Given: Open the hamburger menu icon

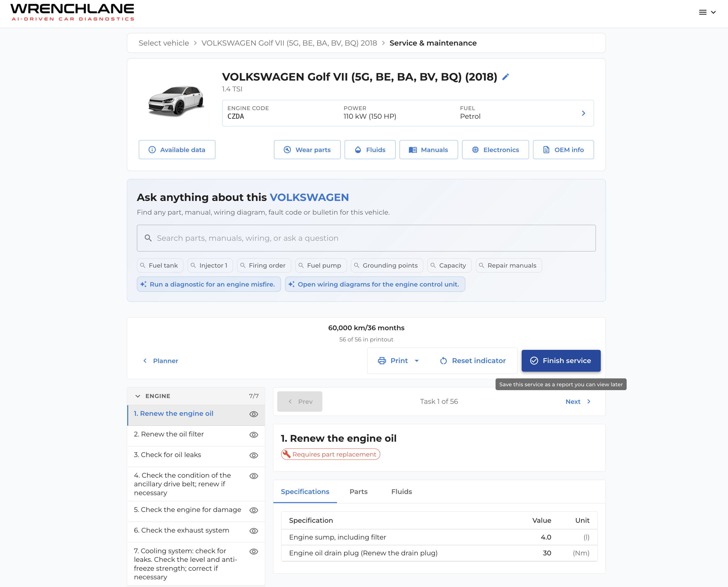Looking at the screenshot, I should [x=703, y=12].
